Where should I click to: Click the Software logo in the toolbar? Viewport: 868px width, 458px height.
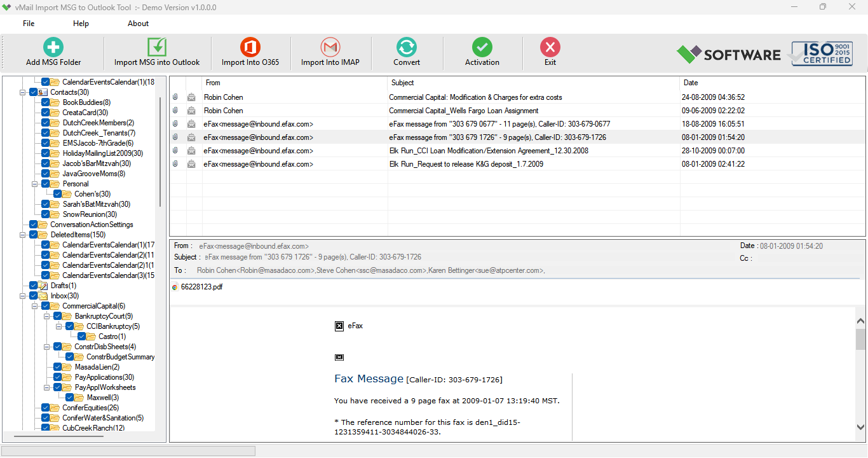point(729,54)
